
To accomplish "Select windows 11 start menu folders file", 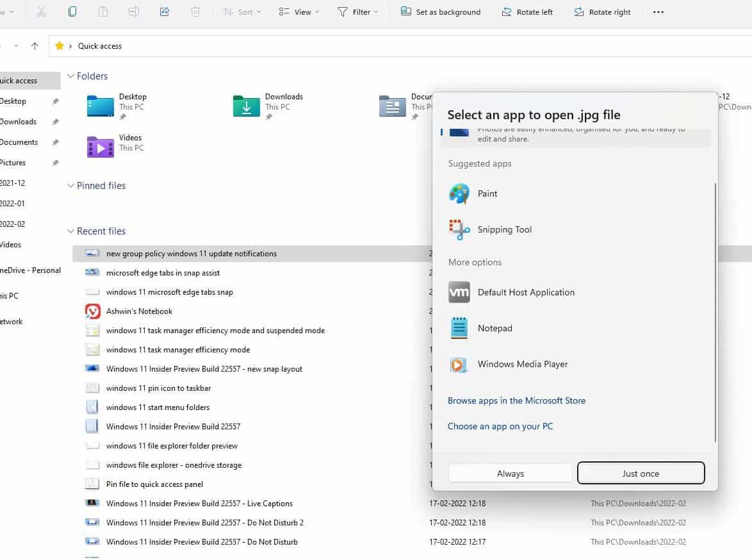I will point(158,408).
